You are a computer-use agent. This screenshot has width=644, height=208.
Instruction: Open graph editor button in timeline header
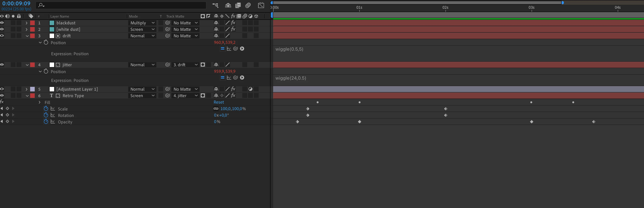[261, 5]
